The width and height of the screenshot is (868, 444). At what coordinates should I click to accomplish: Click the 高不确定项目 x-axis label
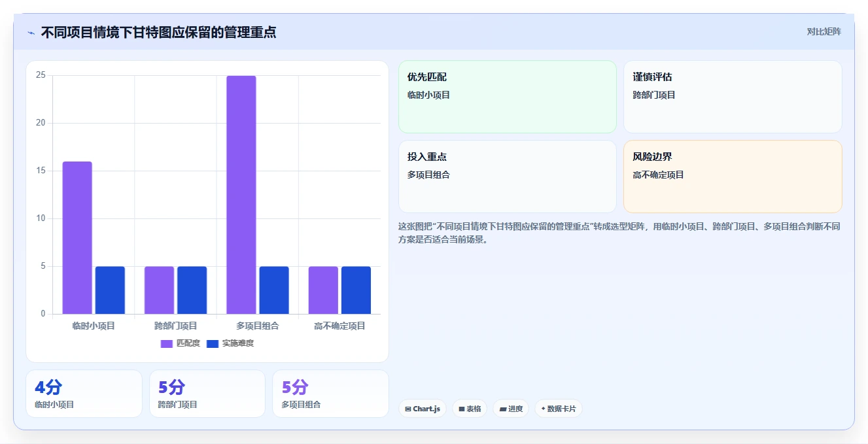coord(339,326)
